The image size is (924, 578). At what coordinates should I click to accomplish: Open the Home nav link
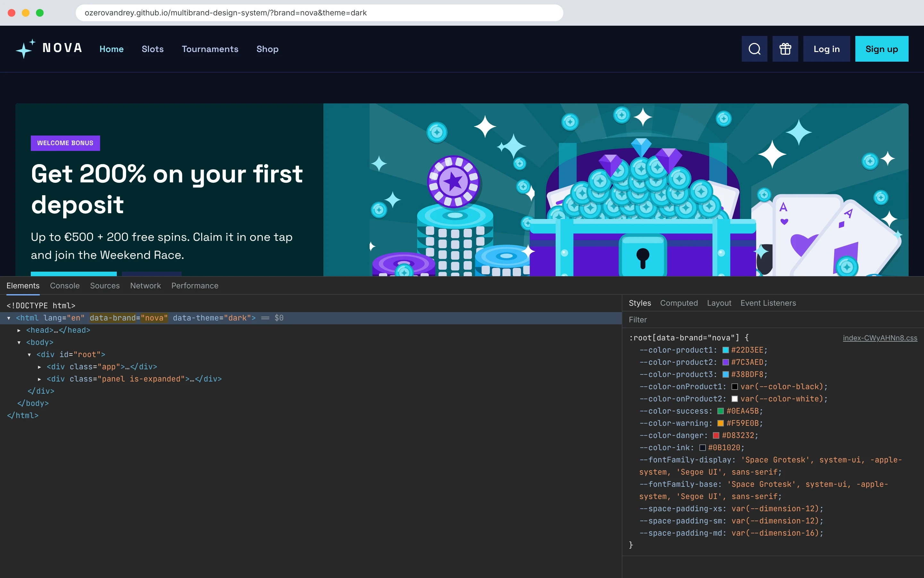click(x=112, y=49)
